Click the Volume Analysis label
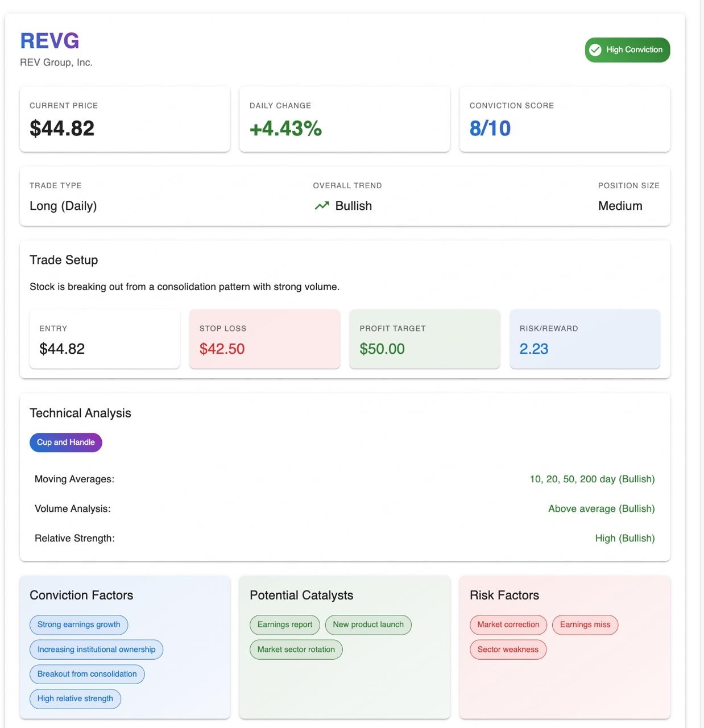 click(73, 508)
